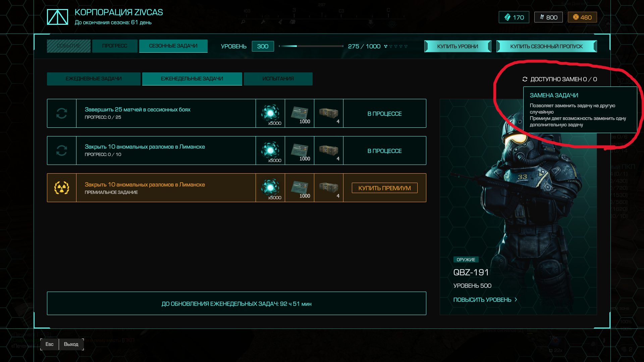Click 1000 banknote reward in premium task
Image resolution: width=644 pixels, height=362 pixels.
click(x=300, y=187)
